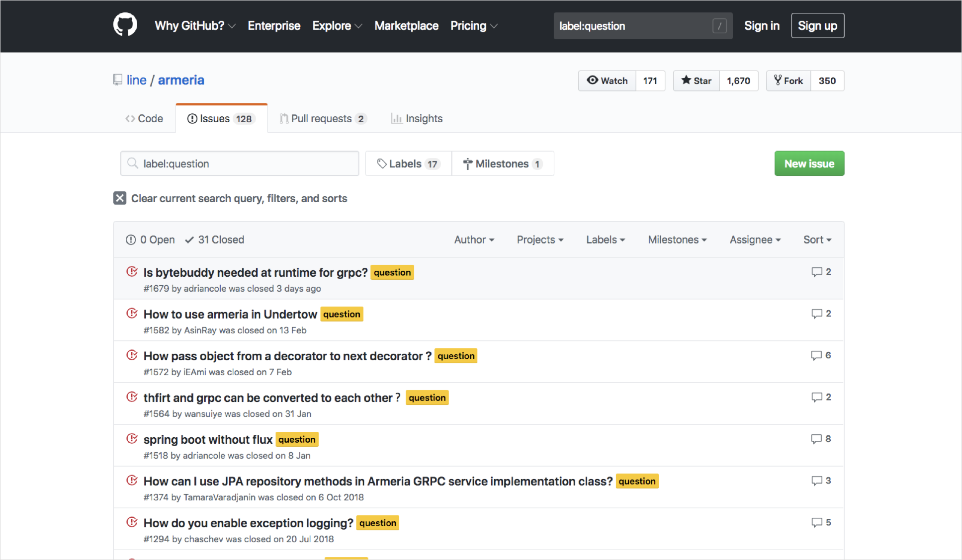Open the Marketplace menu item
This screenshot has height=560, width=962.
(x=406, y=26)
